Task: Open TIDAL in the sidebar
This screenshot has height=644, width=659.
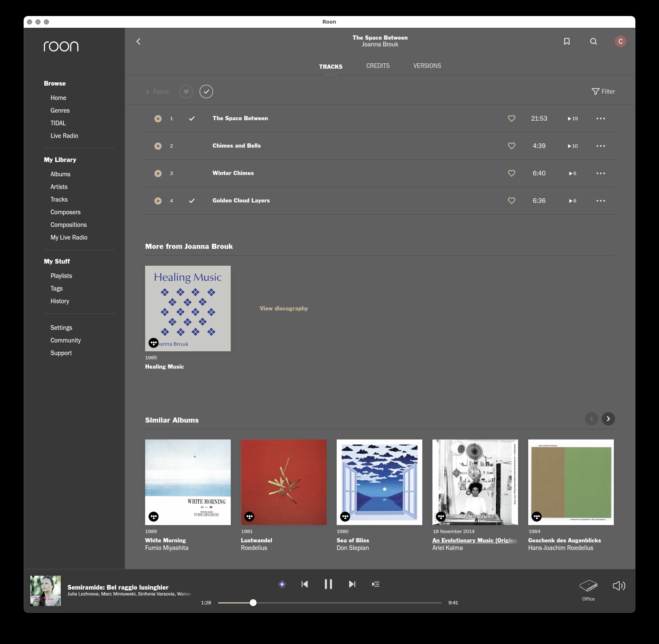Action: pos(58,123)
